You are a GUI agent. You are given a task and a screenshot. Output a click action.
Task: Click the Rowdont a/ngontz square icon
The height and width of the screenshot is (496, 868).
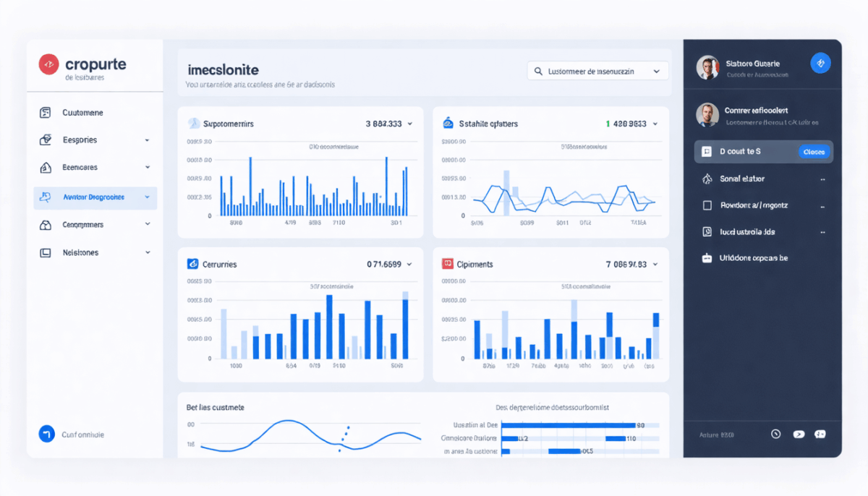coord(707,205)
